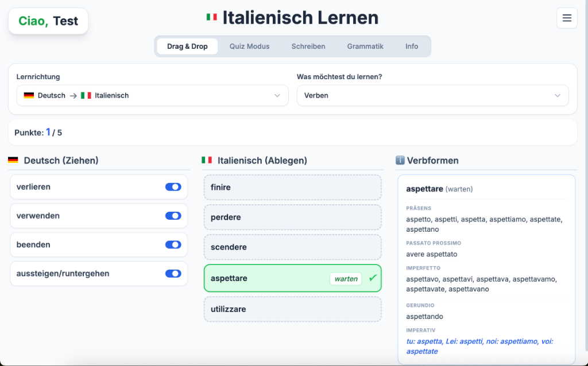Click the Italian flag beside the page title

click(212, 18)
